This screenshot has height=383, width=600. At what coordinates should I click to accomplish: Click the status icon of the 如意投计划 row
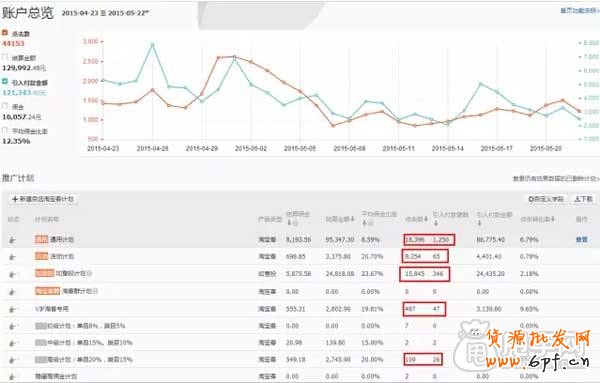(12, 274)
